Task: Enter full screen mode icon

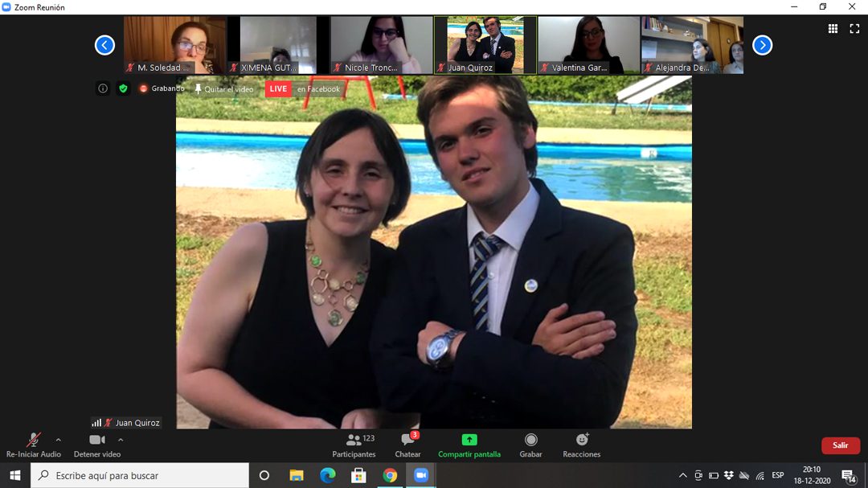Action: pos(854,29)
